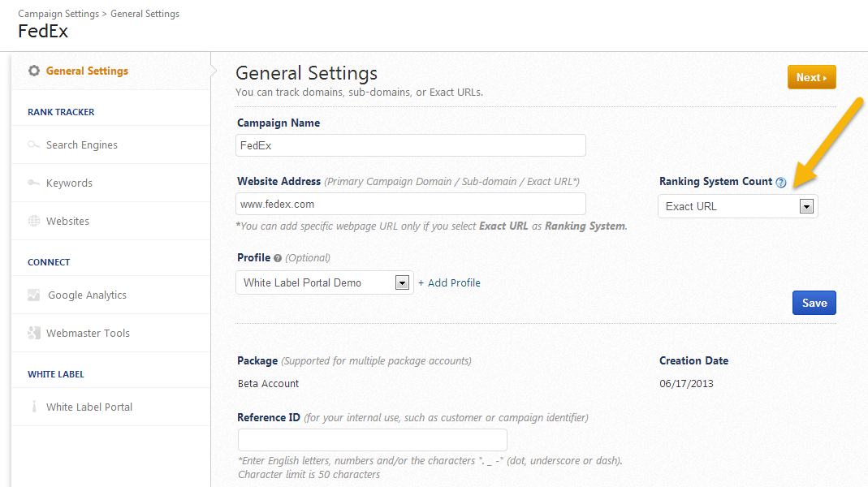The height and width of the screenshot is (487, 868).
Task: Select Google Analytics in the sidebar
Action: pos(87,295)
